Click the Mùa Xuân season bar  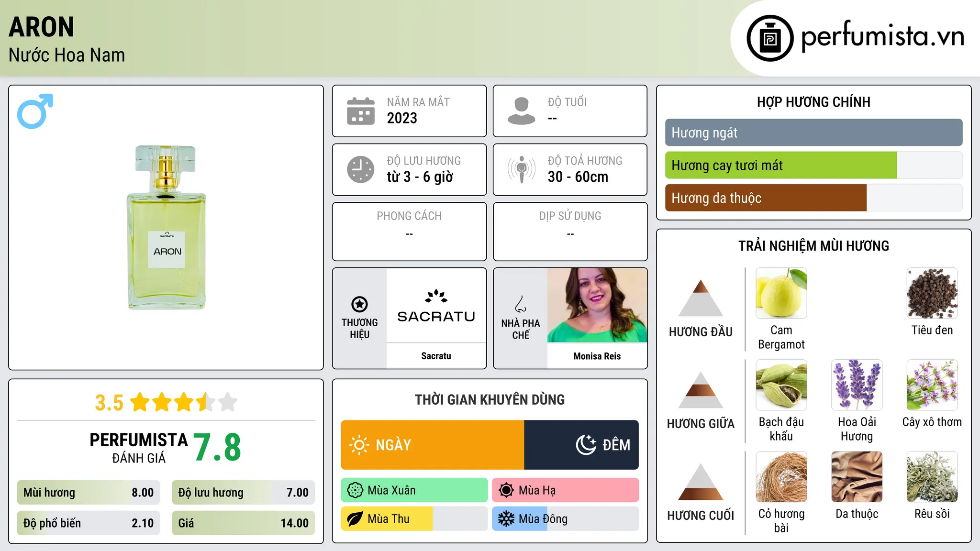point(414,490)
